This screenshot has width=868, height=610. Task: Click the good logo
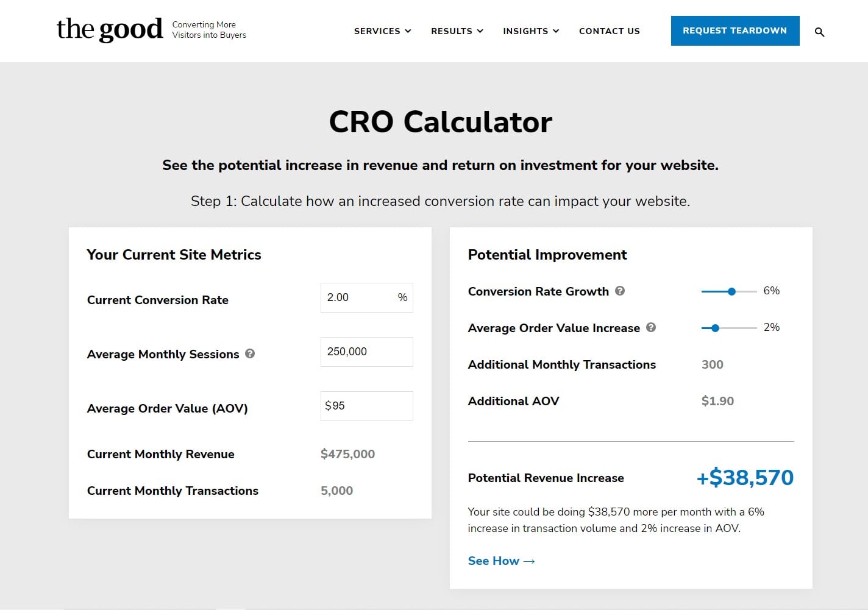pos(110,29)
